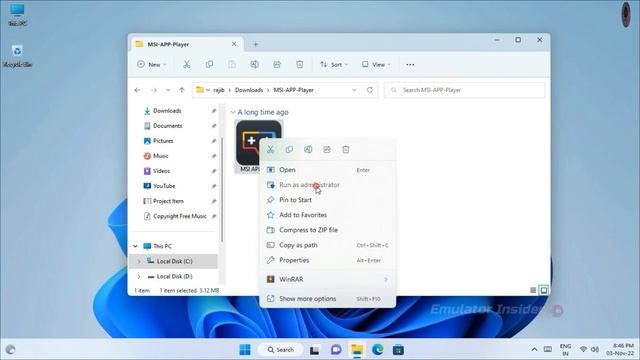
Task: Switch to details view icon in status bar
Action: point(533,290)
